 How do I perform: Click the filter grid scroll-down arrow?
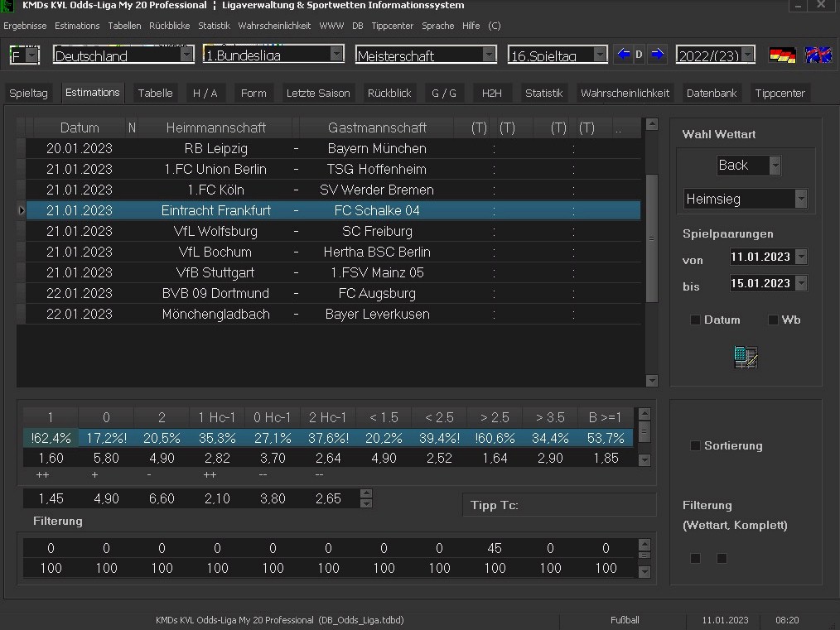644,572
